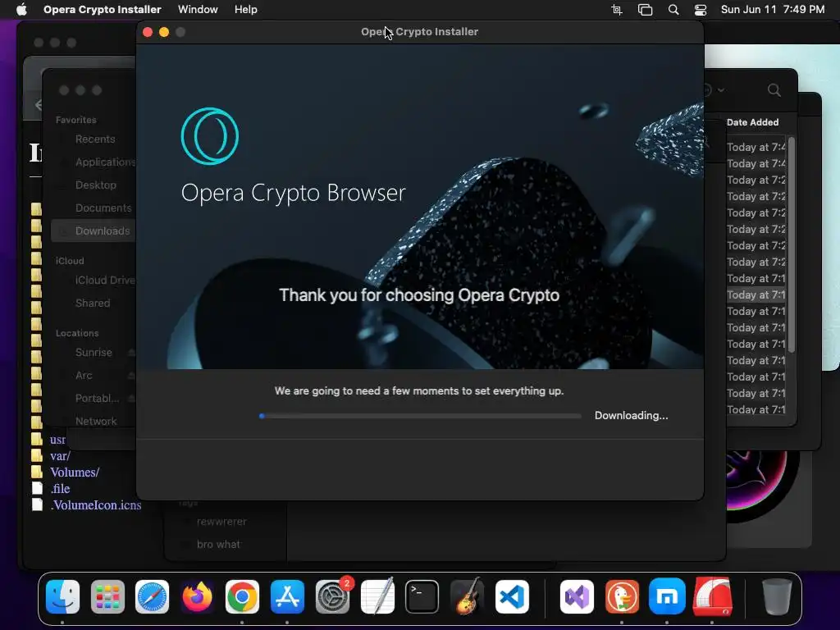Click the 'Downloading...' status text

(631, 416)
